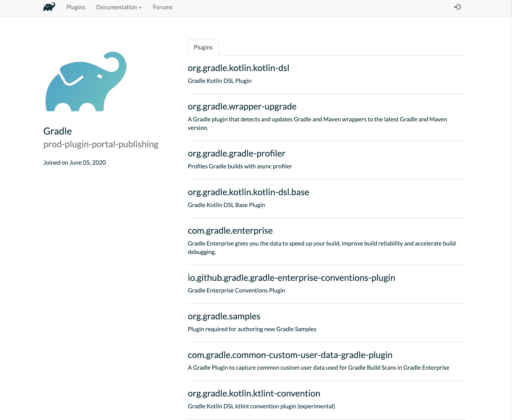
Task: Click the Gradle elephant logo in navbar
Action: tap(49, 7)
